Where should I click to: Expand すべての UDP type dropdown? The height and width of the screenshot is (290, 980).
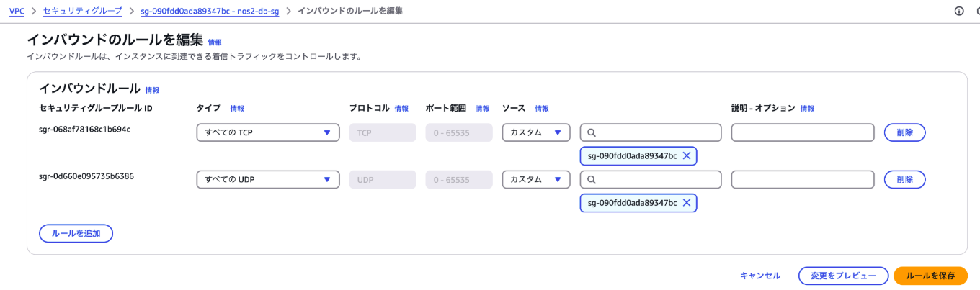tap(268, 179)
